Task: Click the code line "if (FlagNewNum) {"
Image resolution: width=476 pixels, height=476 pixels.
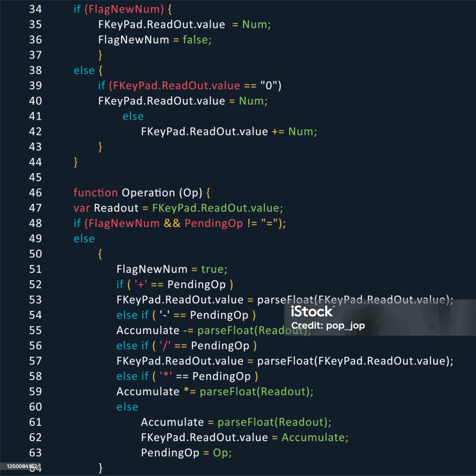Action: pyautogui.click(x=122, y=9)
